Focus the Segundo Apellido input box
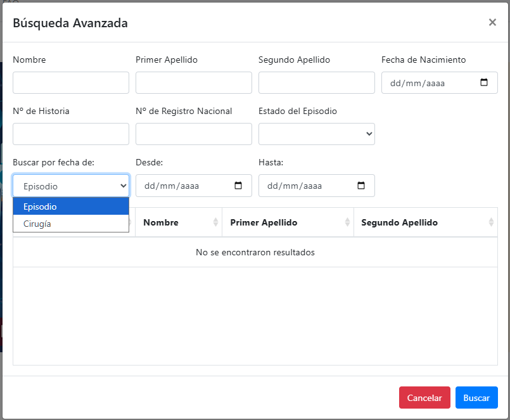This screenshot has height=420, width=510. coord(317,82)
